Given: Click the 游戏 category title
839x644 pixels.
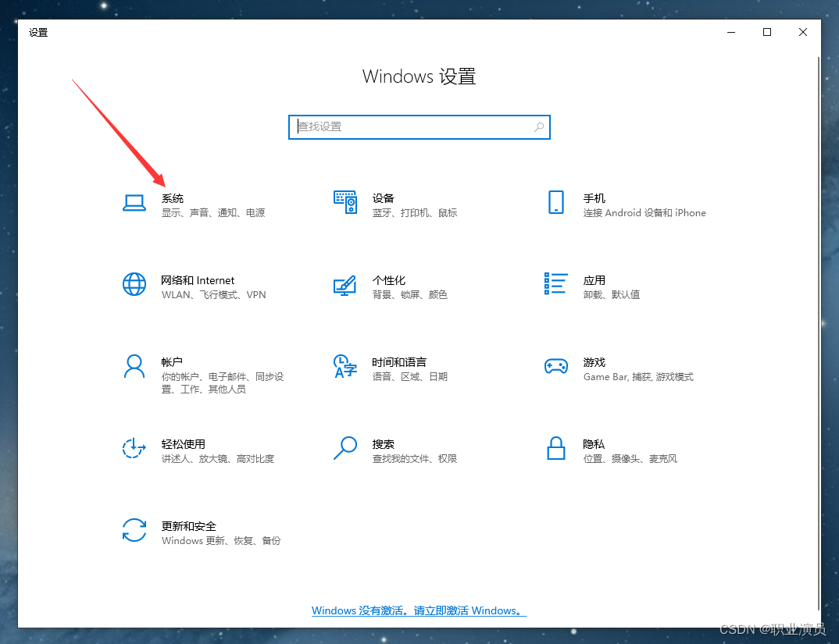Looking at the screenshot, I should (594, 362).
